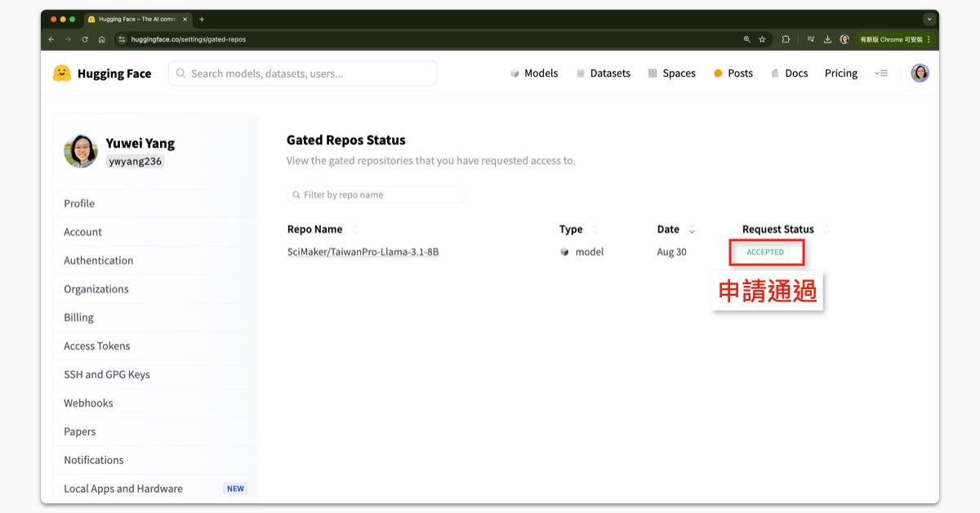Image resolution: width=980 pixels, height=513 pixels.
Task: Open Account settings in the sidebar
Action: point(155,232)
